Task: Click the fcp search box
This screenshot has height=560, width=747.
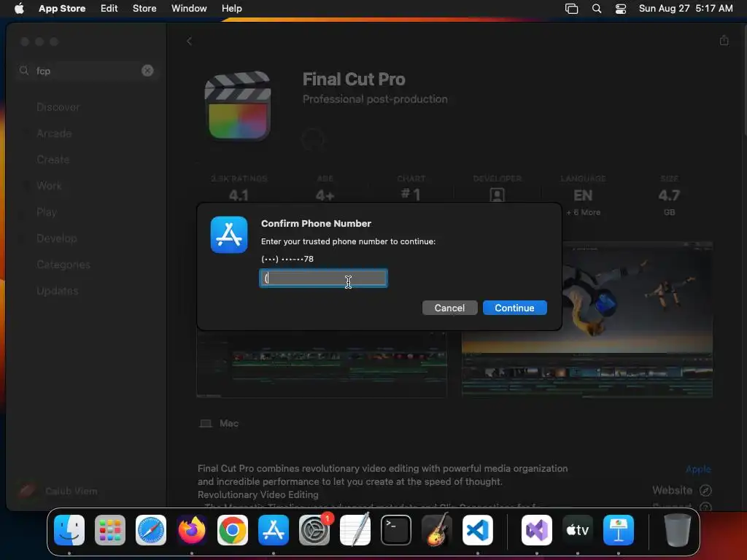Action: point(86,71)
